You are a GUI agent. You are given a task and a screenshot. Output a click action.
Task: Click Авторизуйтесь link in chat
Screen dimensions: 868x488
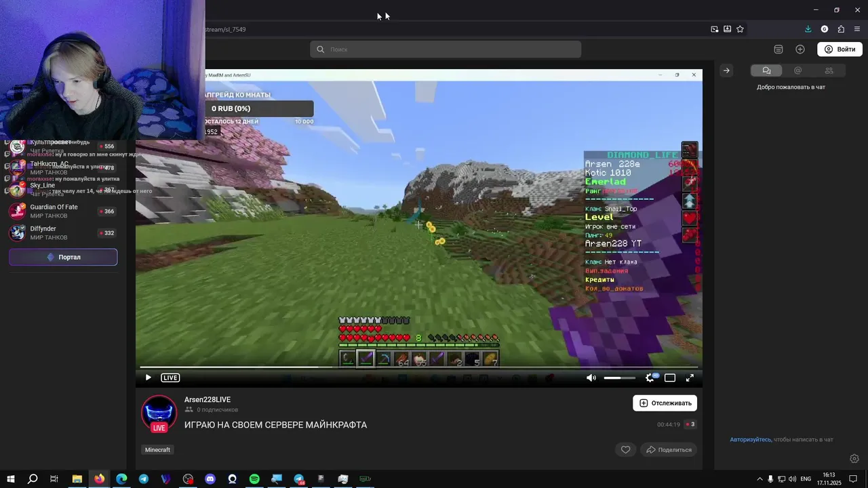point(750,440)
